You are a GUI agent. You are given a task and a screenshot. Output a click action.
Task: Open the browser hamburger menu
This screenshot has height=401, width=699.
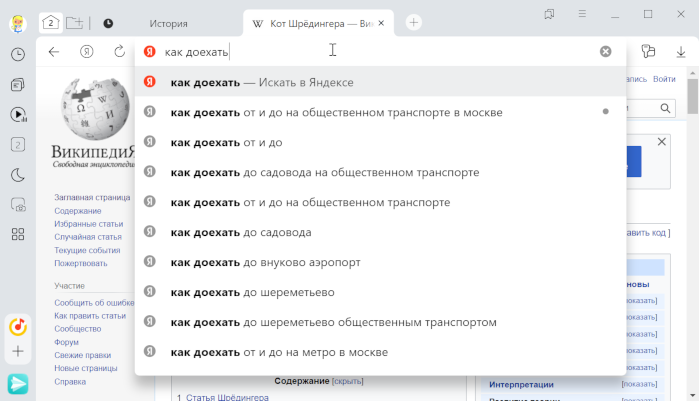[582, 14]
